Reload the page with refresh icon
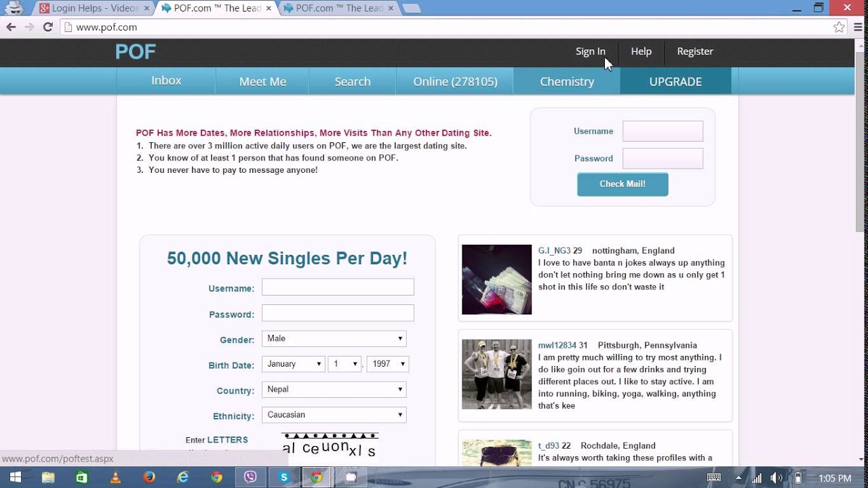Screen dimensions: 868x488 click(x=47, y=27)
